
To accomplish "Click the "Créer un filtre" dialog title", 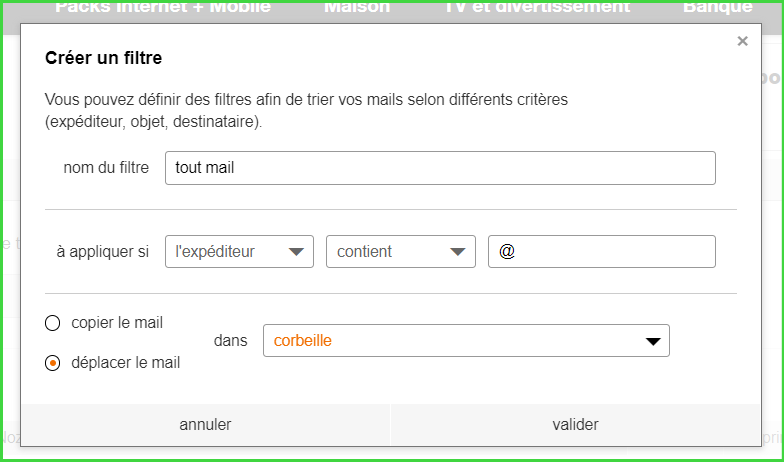I will click(104, 58).
